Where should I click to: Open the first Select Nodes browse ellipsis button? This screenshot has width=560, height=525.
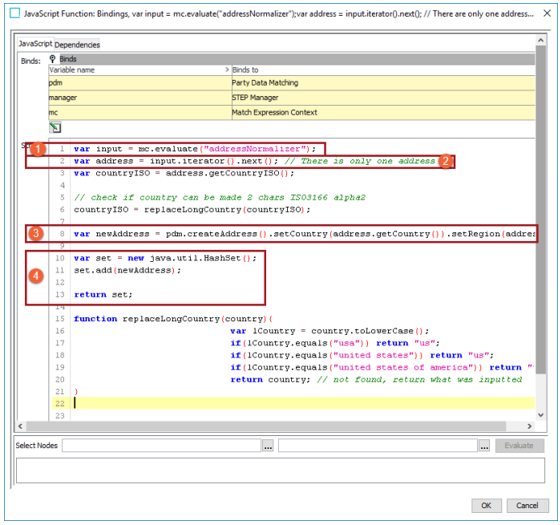coord(268,446)
